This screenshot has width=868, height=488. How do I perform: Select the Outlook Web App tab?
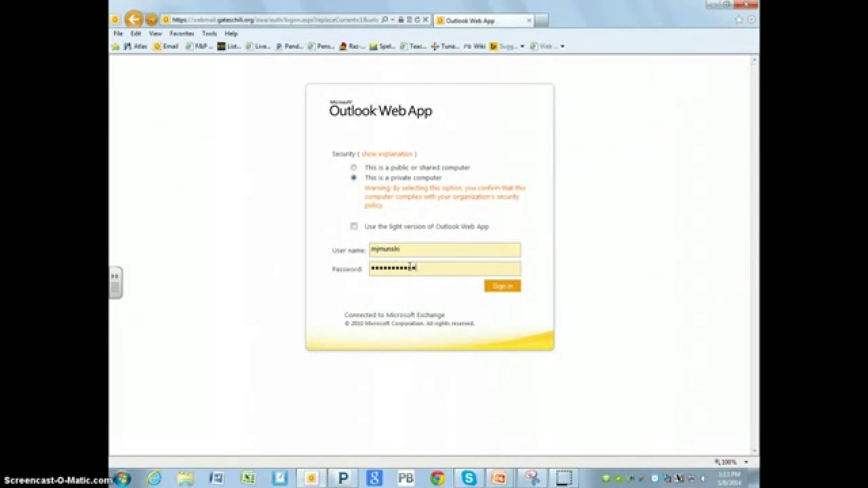pos(483,20)
